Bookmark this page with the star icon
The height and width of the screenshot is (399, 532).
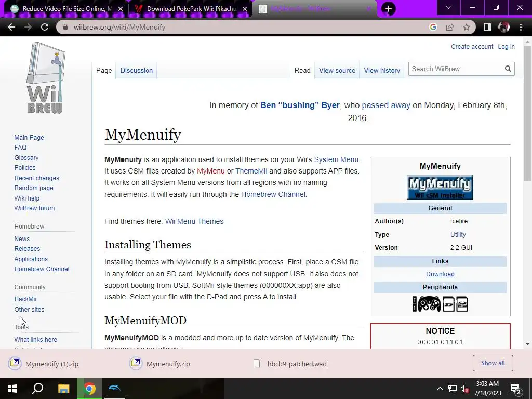pos(467,27)
